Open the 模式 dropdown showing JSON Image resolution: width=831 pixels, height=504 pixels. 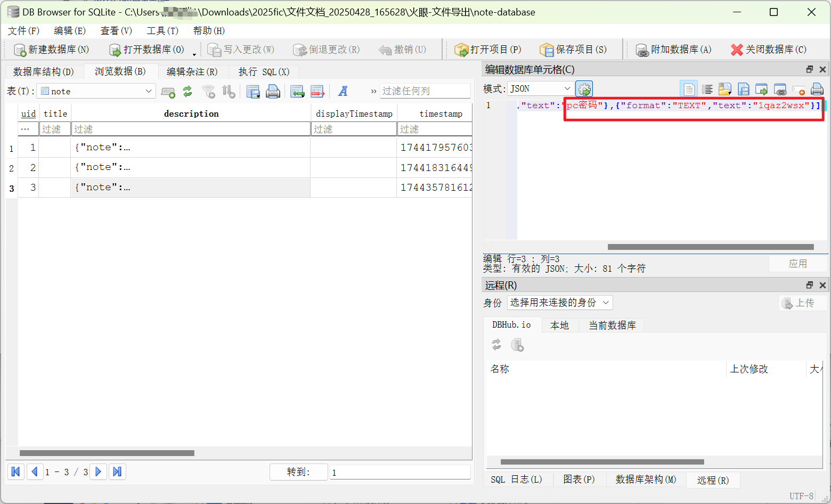point(540,88)
